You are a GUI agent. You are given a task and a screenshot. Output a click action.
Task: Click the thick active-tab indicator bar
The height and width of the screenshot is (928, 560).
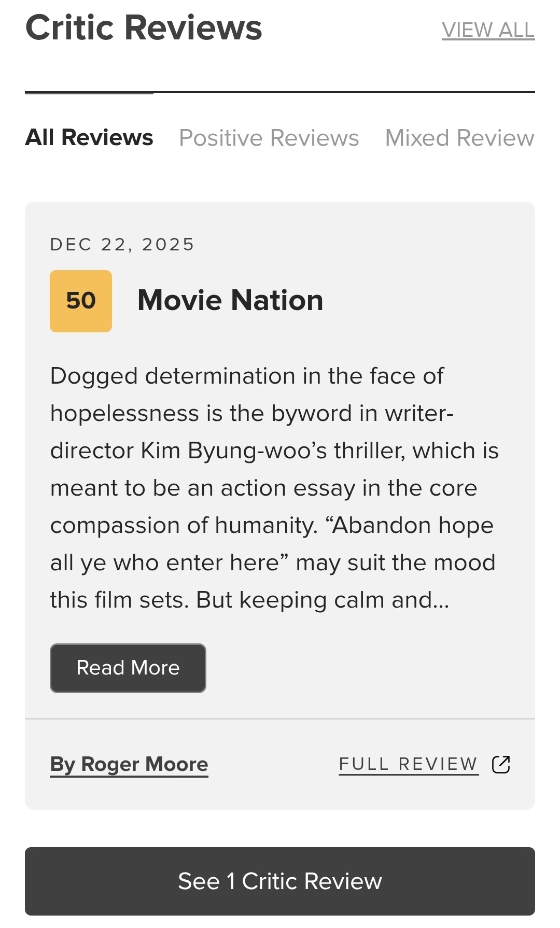(89, 93)
